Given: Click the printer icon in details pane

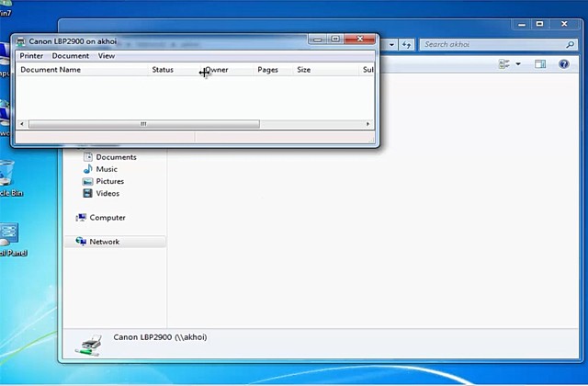Looking at the screenshot, I should tap(88, 346).
